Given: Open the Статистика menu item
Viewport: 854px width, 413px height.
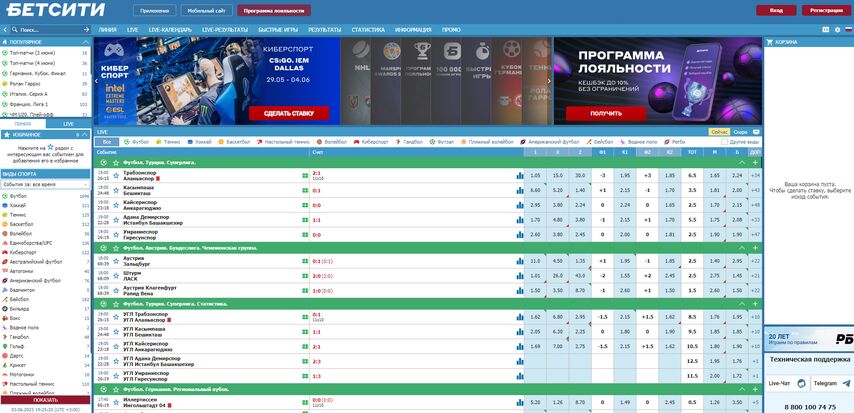Looking at the screenshot, I should pyautogui.click(x=368, y=30).
